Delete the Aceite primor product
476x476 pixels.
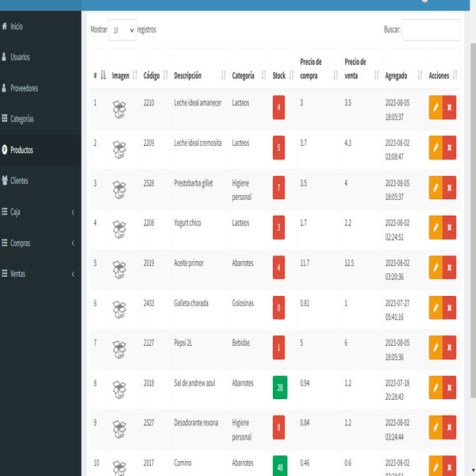coord(449,267)
